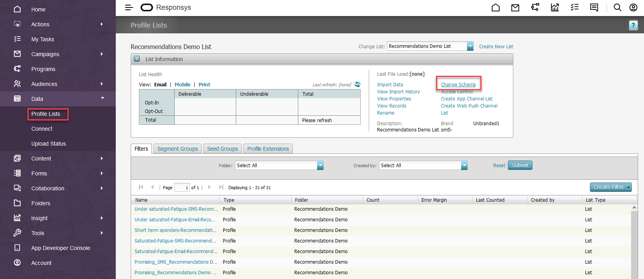Click Create New List link
The width and height of the screenshot is (644, 279).
(x=496, y=46)
